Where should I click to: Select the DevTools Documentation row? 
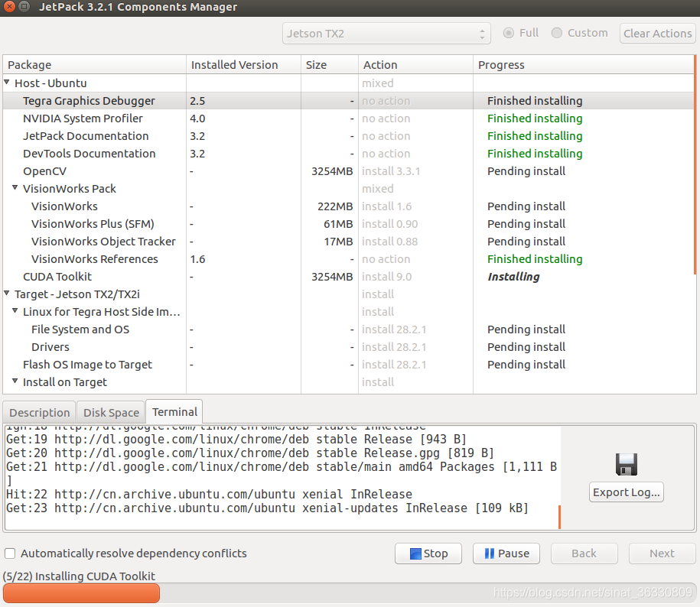pyautogui.click(x=348, y=154)
